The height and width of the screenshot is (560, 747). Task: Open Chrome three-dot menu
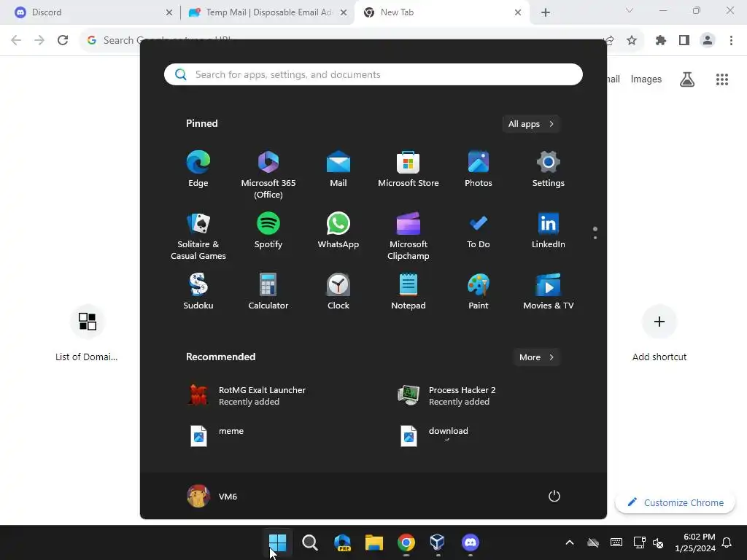coord(731,41)
